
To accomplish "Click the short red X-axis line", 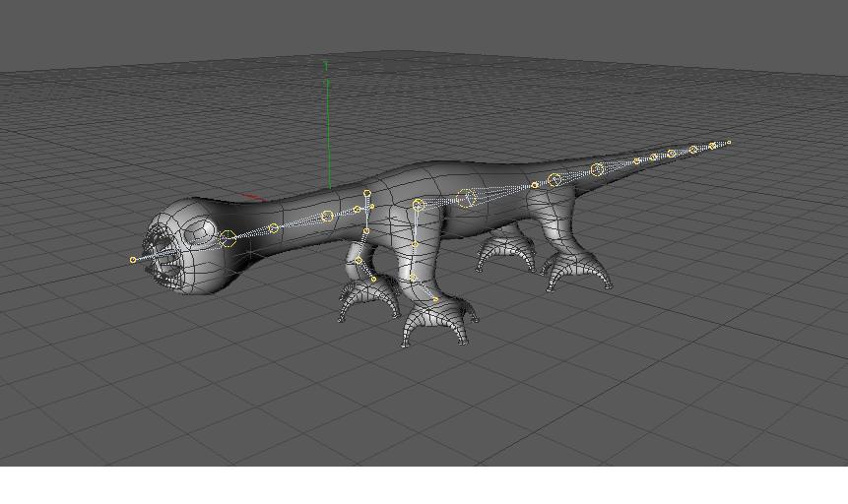I will coord(254,198).
